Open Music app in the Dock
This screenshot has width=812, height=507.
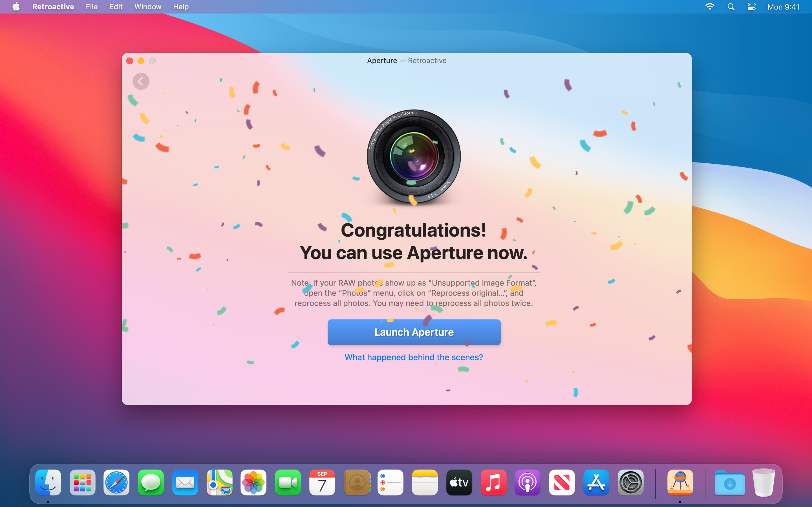493,482
